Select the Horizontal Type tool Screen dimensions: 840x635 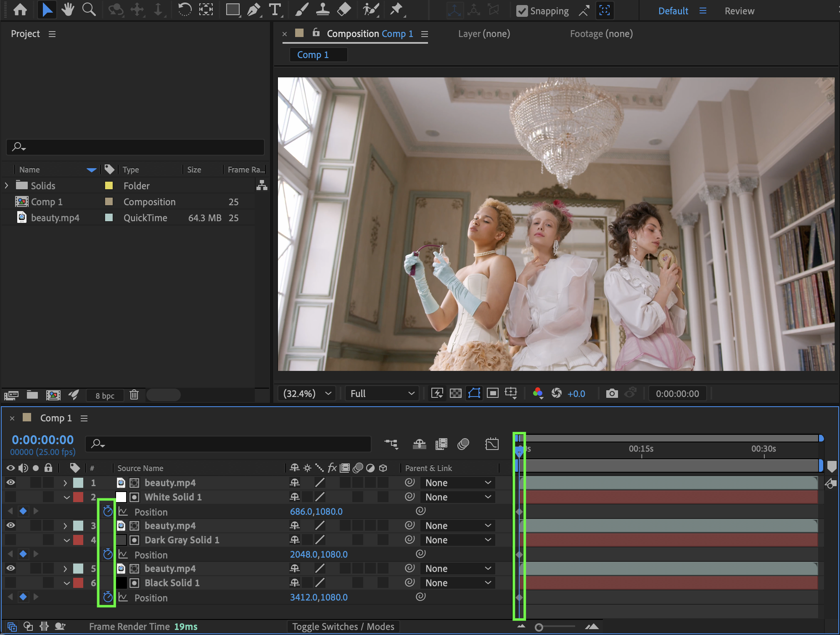275,10
